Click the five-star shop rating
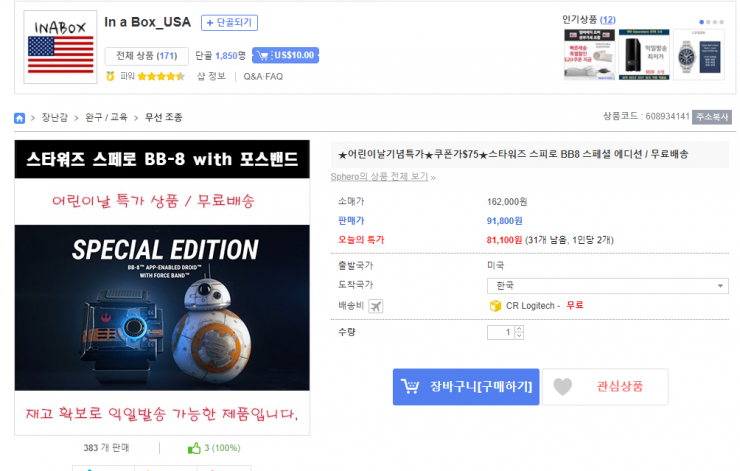740x471 pixels. click(x=161, y=76)
